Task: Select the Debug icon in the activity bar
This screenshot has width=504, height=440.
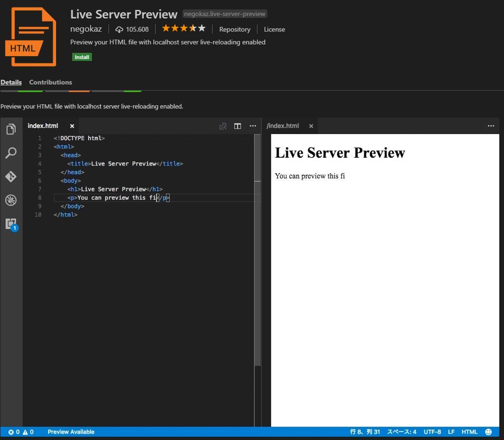Action: pyautogui.click(x=11, y=200)
